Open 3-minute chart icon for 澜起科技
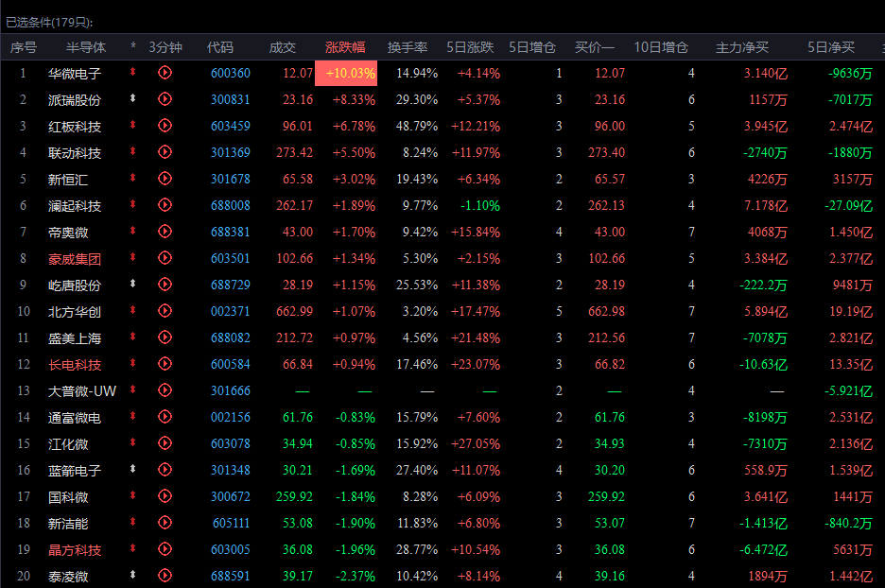885x588 pixels. click(x=165, y=205)
